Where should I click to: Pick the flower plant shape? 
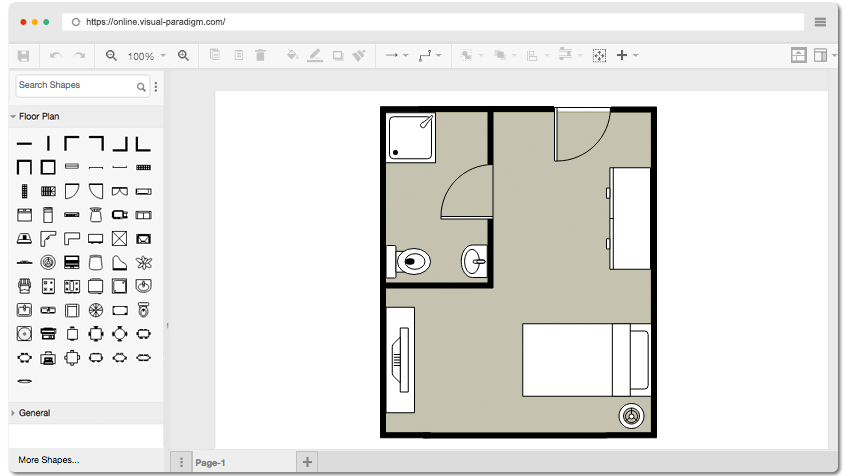[x=143, y=263]
